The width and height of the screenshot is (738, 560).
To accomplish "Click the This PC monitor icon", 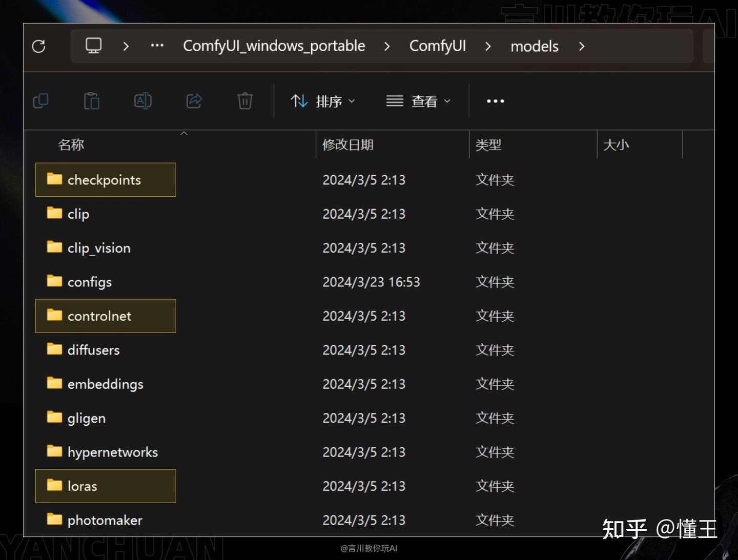I will 93,46.
